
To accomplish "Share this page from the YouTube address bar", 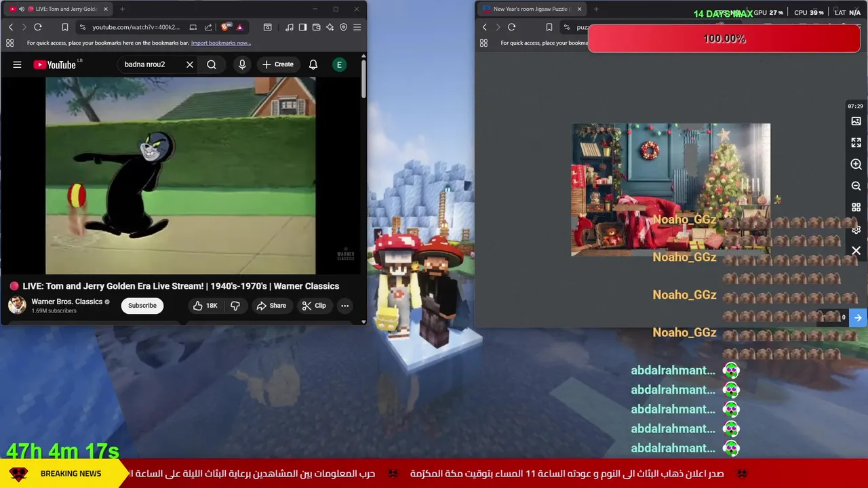I will 208,27.
